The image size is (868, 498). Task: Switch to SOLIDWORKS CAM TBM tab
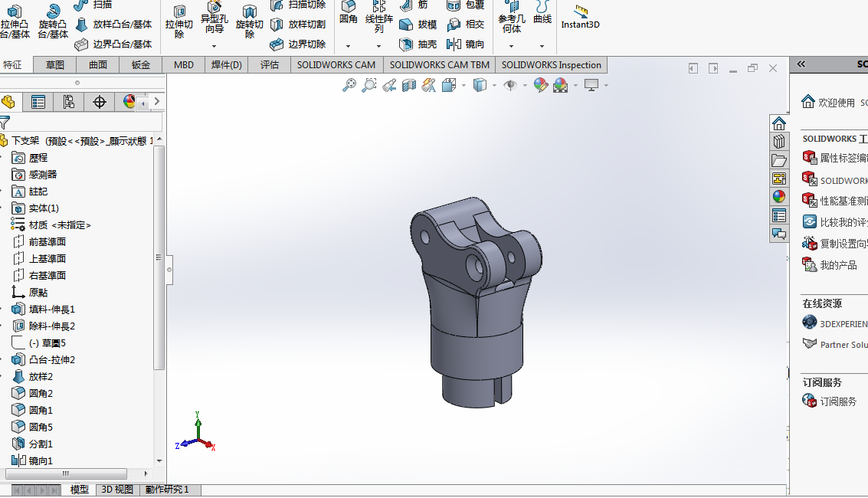point(440,64)
